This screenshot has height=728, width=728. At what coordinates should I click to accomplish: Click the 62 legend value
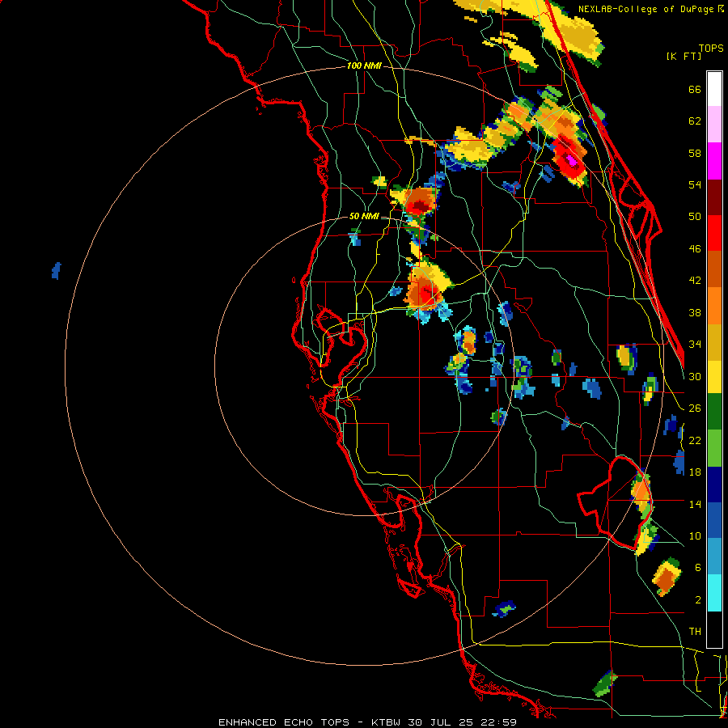pos(695,121)
